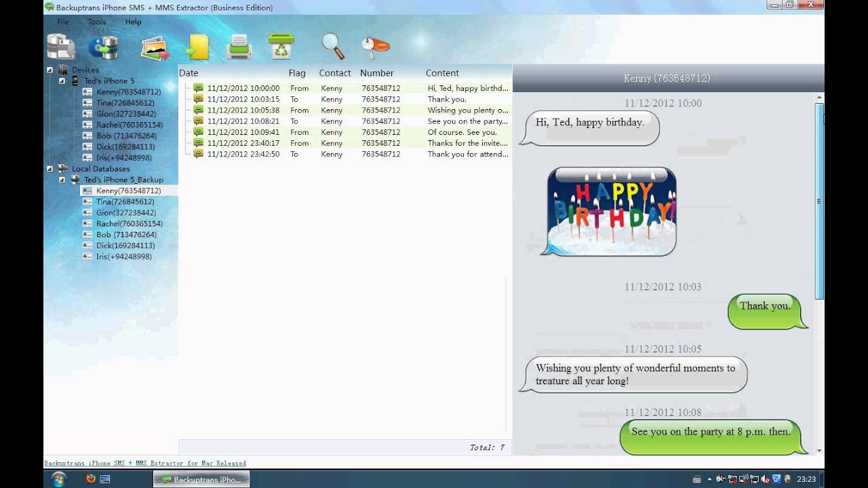Select Rachel(760365154) in Ted's iPhone 5_Backup
Screen dimensions: 868x488
coord(129,224)
